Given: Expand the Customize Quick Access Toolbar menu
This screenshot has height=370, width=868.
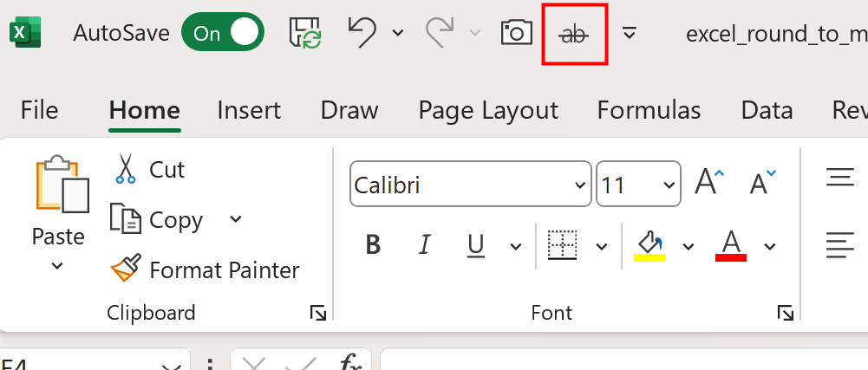Looking at the screenshot, I should [x=630, y=33].
